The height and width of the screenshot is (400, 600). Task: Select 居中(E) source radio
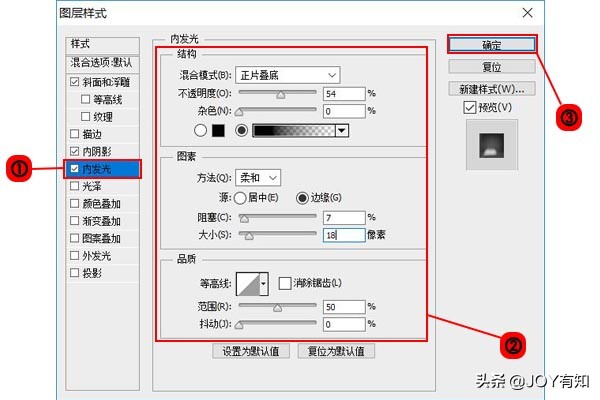240,198
